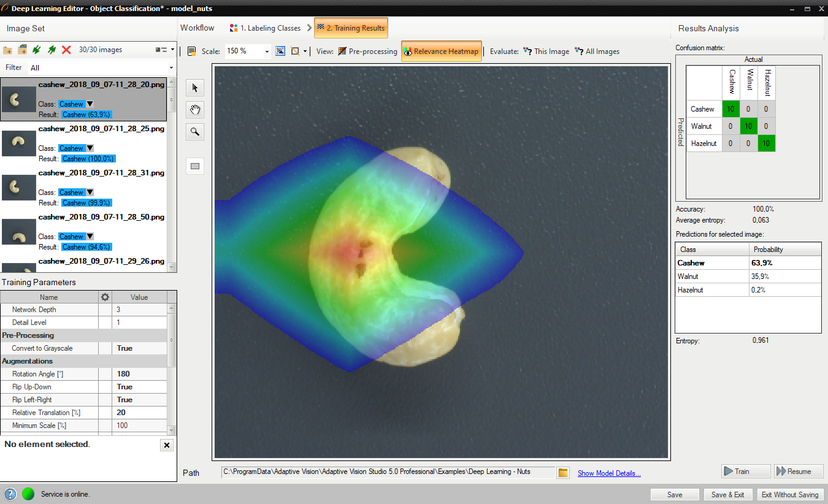Activate the magnifier zoom tool
Screen dimensions: 828x504
point(195,132)
